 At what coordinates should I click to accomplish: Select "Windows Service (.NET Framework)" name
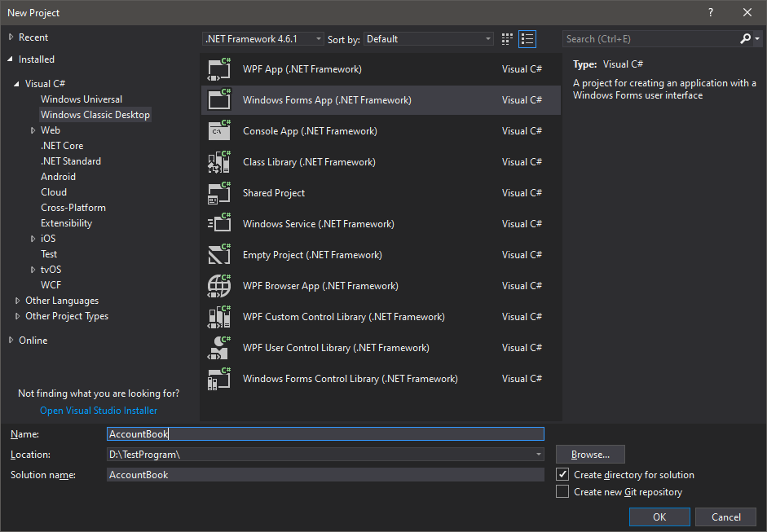319,224
